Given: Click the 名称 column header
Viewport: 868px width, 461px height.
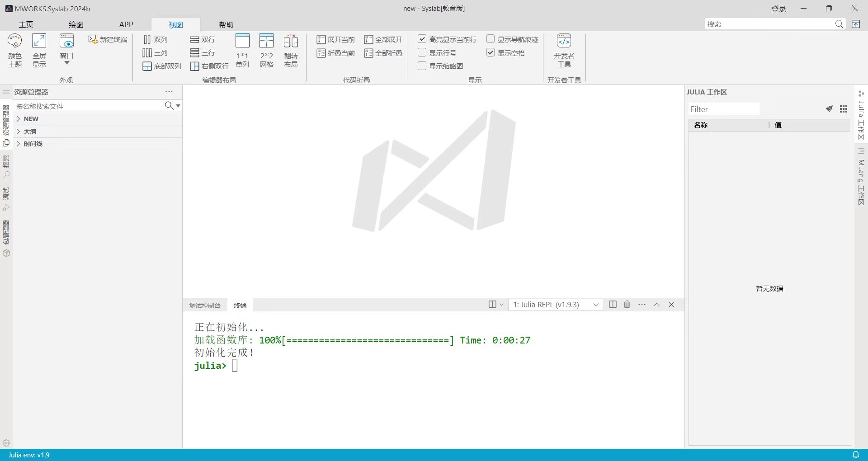Looking at the screenshot, I should (x=729, y=125).
